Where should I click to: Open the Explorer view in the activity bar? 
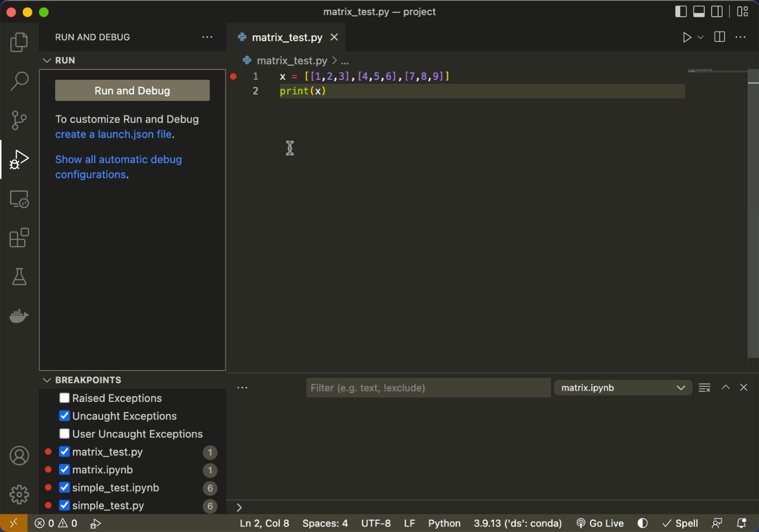click(x=19, y=42)
